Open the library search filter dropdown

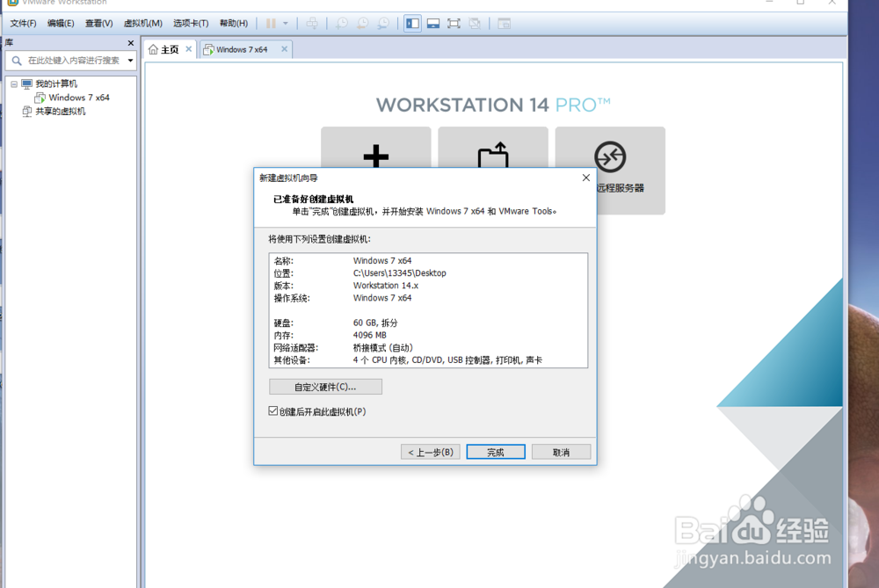point(131,61)
